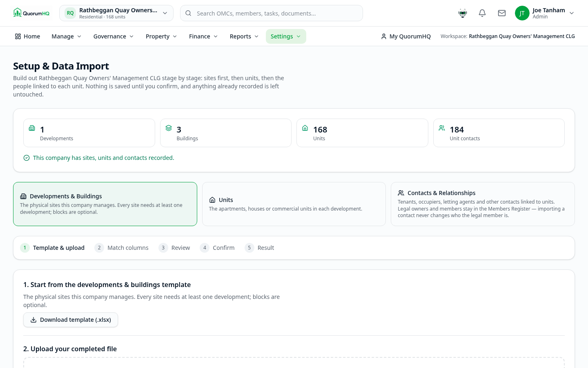
Task: Click the green check status icon
Action: 27,158
